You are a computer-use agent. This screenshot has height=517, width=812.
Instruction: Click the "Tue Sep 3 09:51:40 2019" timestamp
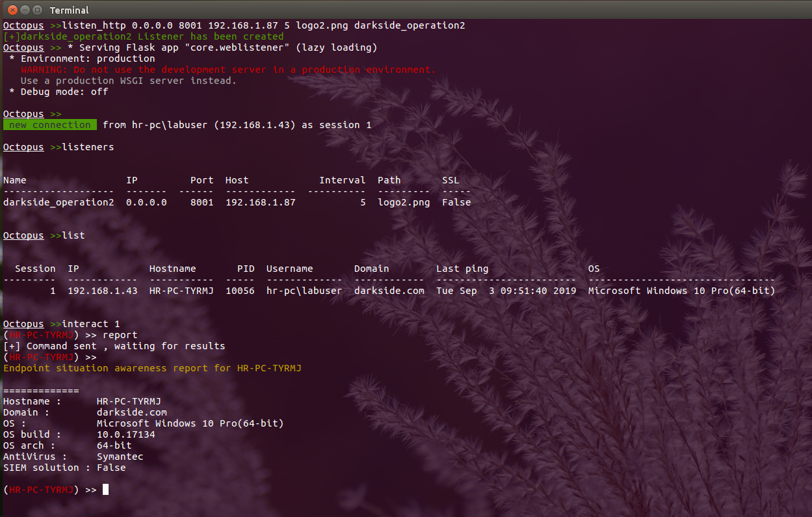[506, 291]
